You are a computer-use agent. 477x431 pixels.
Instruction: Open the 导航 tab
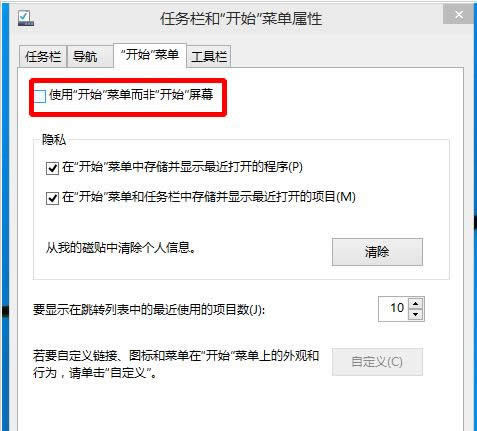click(x=86, y=56)
